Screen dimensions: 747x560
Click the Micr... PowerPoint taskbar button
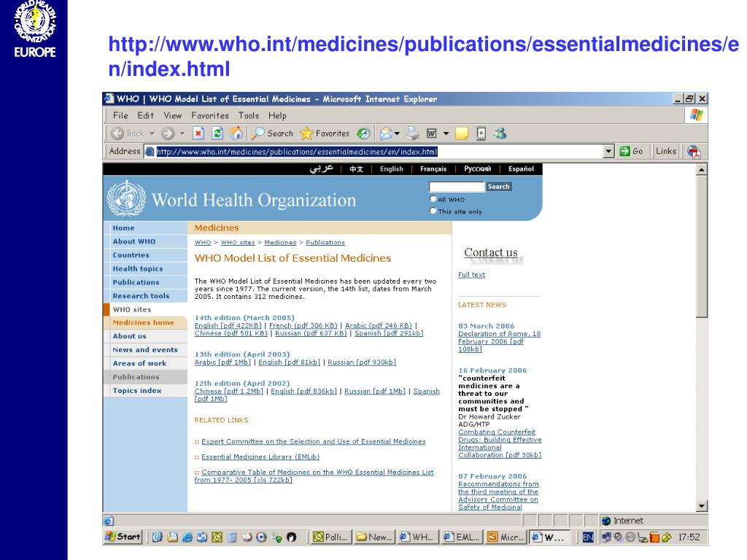pyautogui.click(x=506, y=537)
